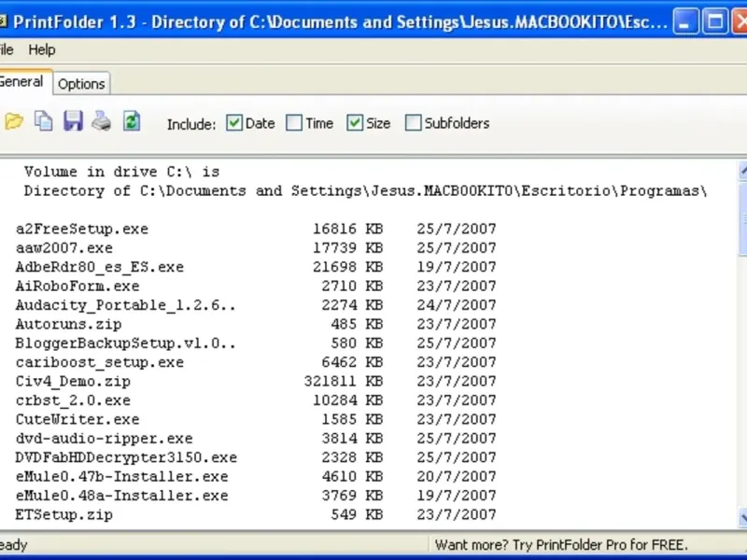This screenshot has height=560, width=747.
Task: Enable the Time checkbox
Action: tap(294, 123)
